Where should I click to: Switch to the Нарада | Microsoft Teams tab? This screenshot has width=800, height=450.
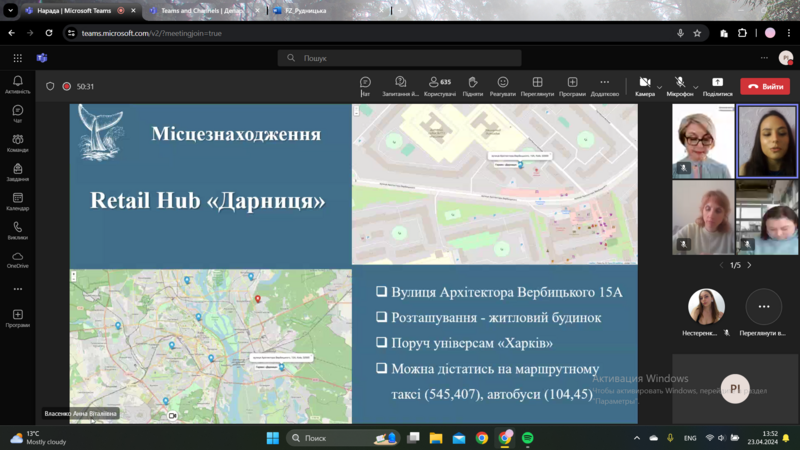pos(74,10)
